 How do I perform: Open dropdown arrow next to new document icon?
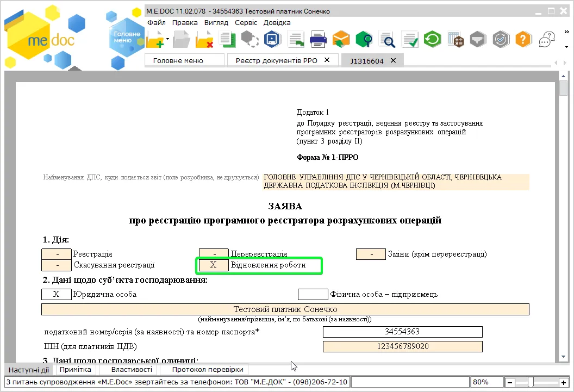pos(167,39)
